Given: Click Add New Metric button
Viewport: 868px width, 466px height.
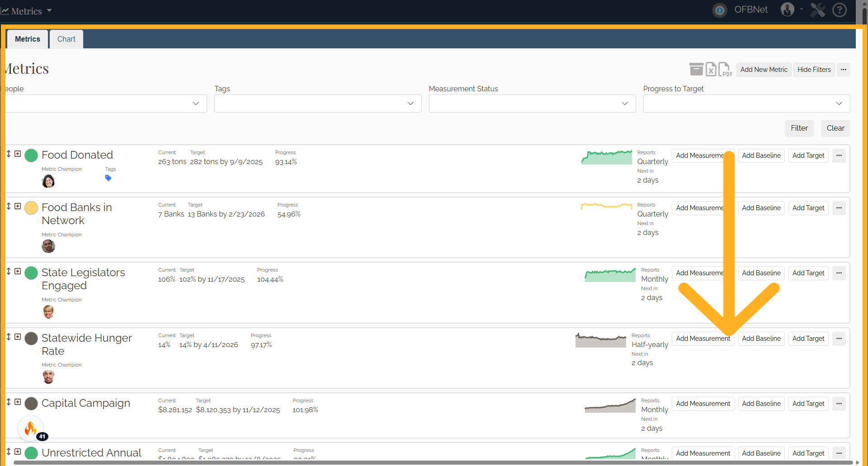Looking at the screenshot, I should [x=764, y=70].
